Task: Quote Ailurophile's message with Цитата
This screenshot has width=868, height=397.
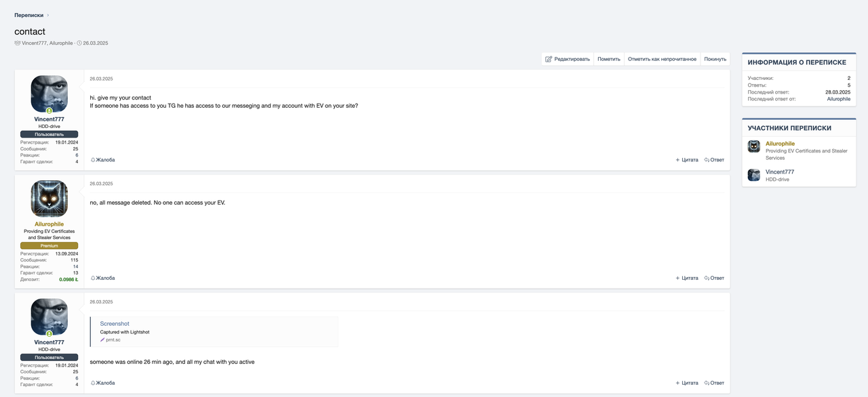Action: tap(687, 278)
